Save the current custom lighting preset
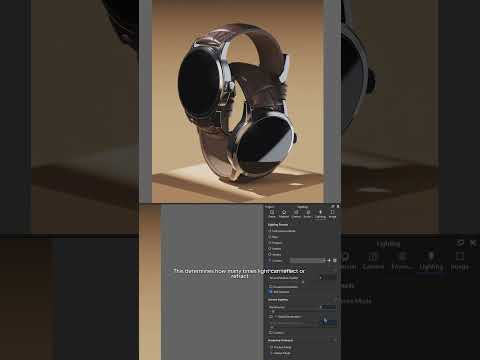The height and width of the screenshot is (360, 480). [x=335, y=260]
